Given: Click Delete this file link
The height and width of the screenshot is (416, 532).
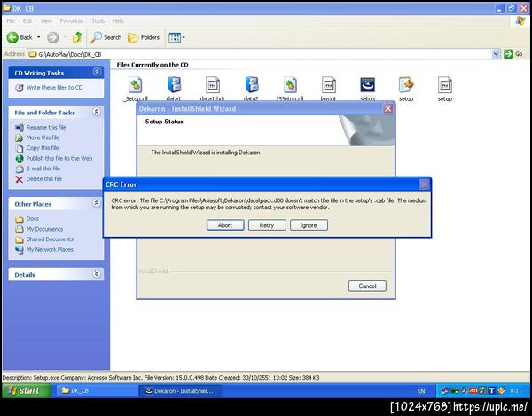Looking at the screenshot, I should point(44,179).
